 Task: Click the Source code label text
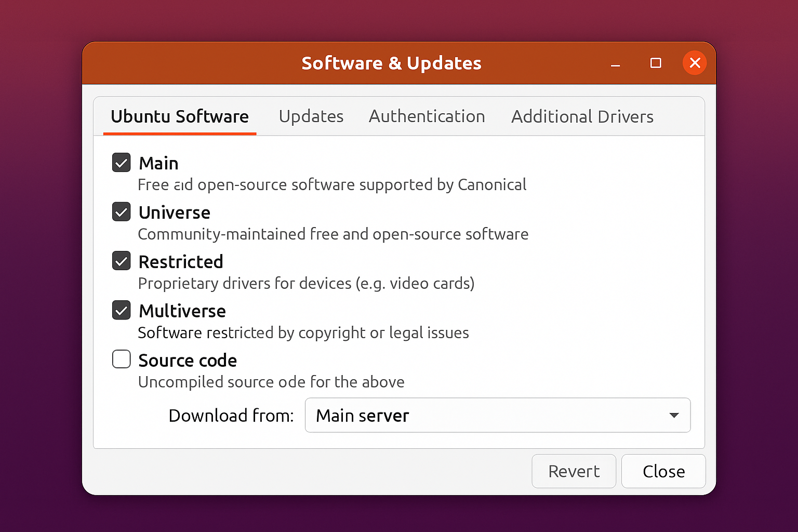click(x=187, y=360)
